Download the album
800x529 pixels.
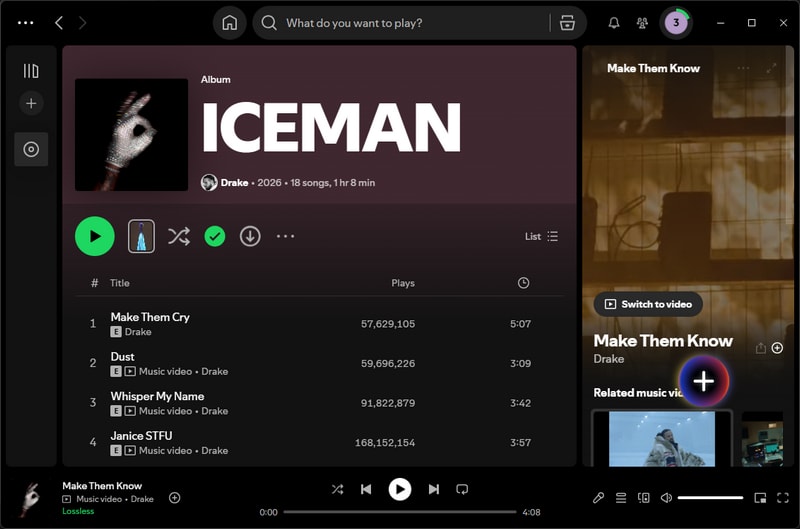250,236
